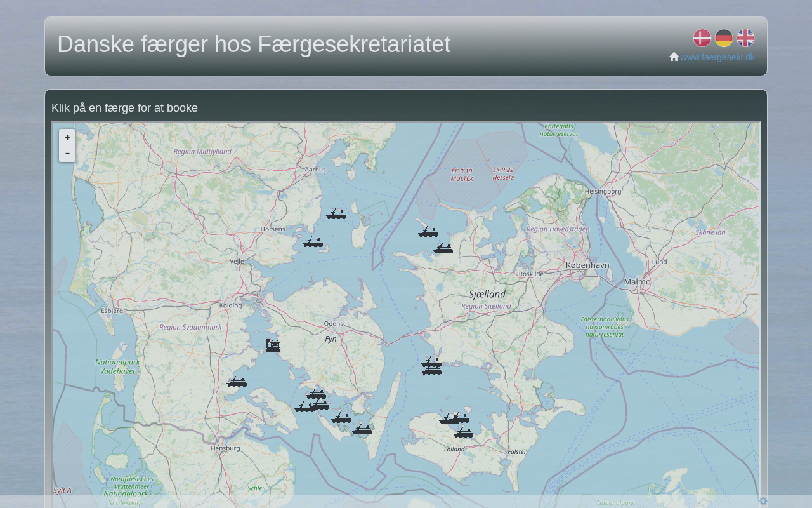Select the ferry icon south of Horsens
This screenshot has height=508, width=812.
coord(313,242)
